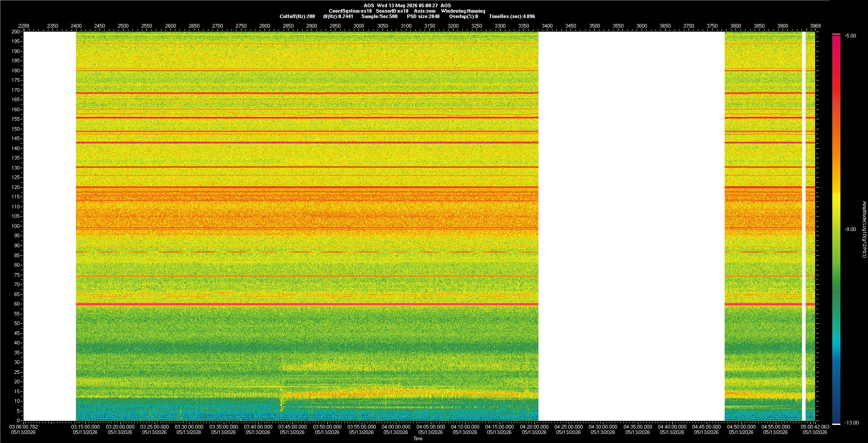The image size is (868, 443).
Task: Click the -13.00 colorbar minimum label
Action: coord(852,423)
